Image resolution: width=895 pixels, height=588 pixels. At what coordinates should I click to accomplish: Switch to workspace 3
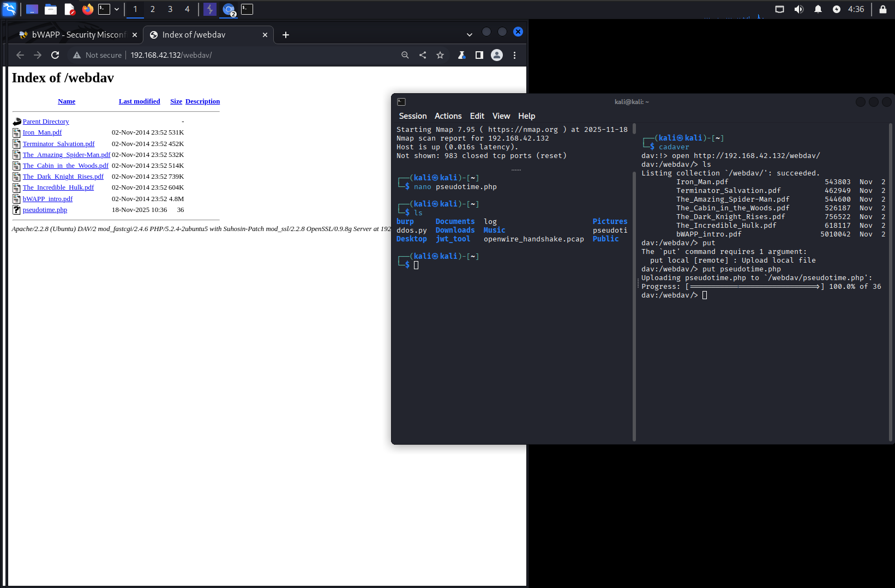[170, 9]
